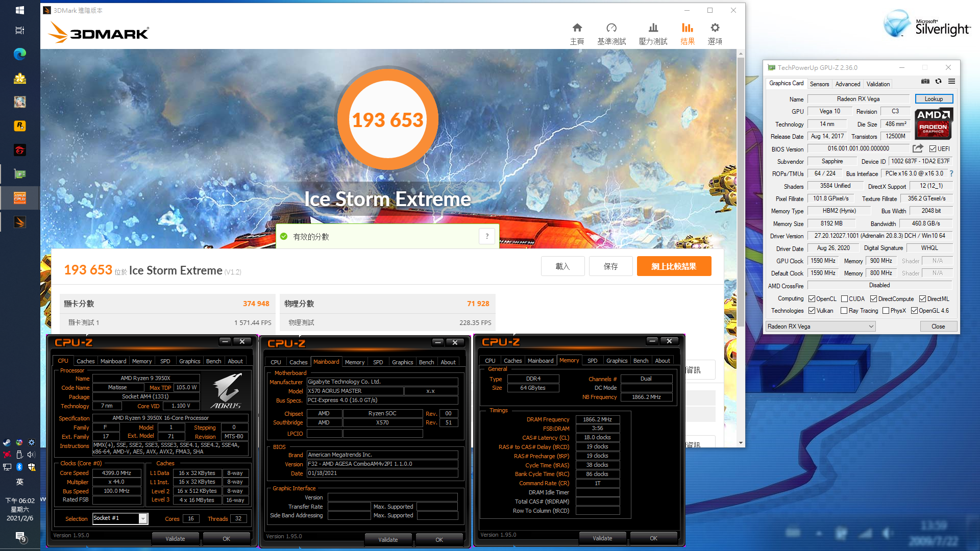This screenshot has width=980, height=551.
Task: Toggle the UEFI checkbox in GPU-Z
Action: pyautogui.click(x=933, y=149)
